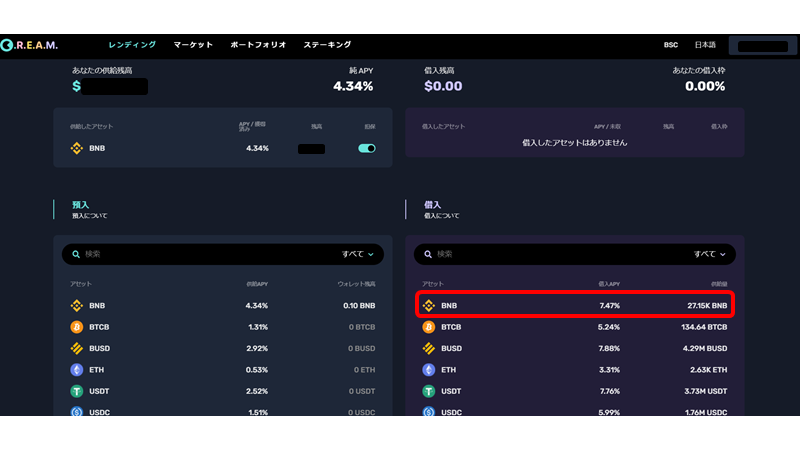Image resolution: width=800 pixels, height=450 pixels.
Task: Select 4.34% APY in BNB supply list row
Action: (x=257, y=306)
